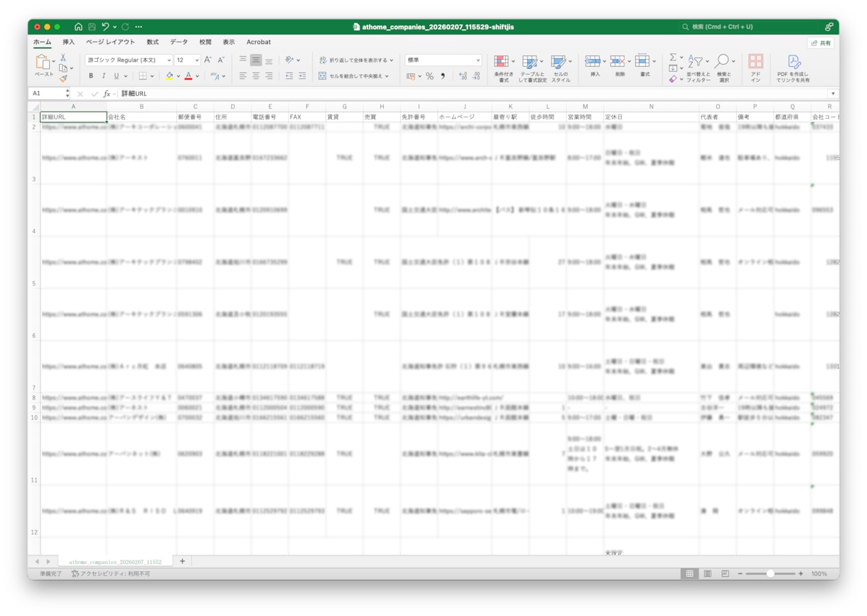The height and width of the screenshot is (616, 867).
Task: Apply percent style format
Action: coord(429,76)
